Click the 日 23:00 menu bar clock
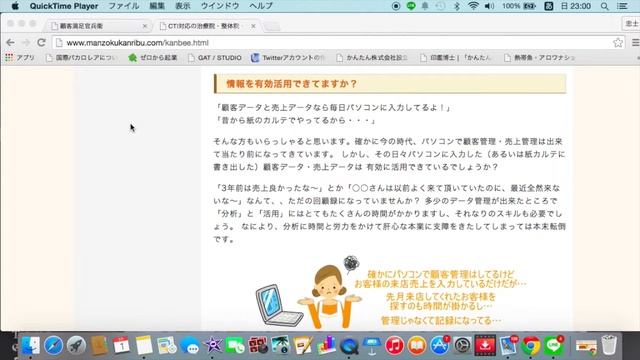 [x=576, y=6]
